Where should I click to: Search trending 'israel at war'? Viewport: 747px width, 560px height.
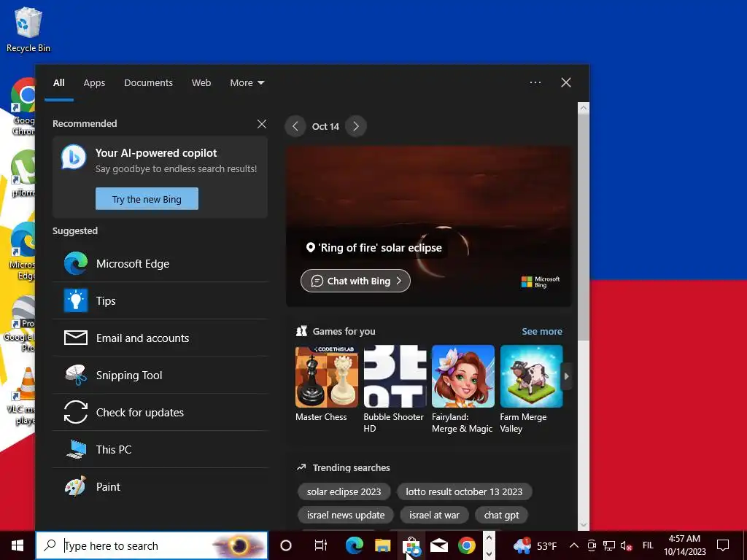(434, 515)
